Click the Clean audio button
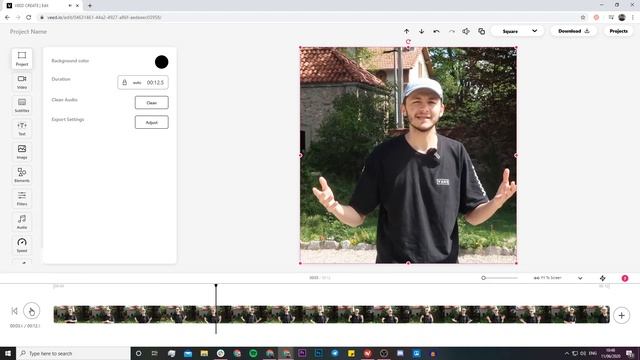 tap(151, 102)
